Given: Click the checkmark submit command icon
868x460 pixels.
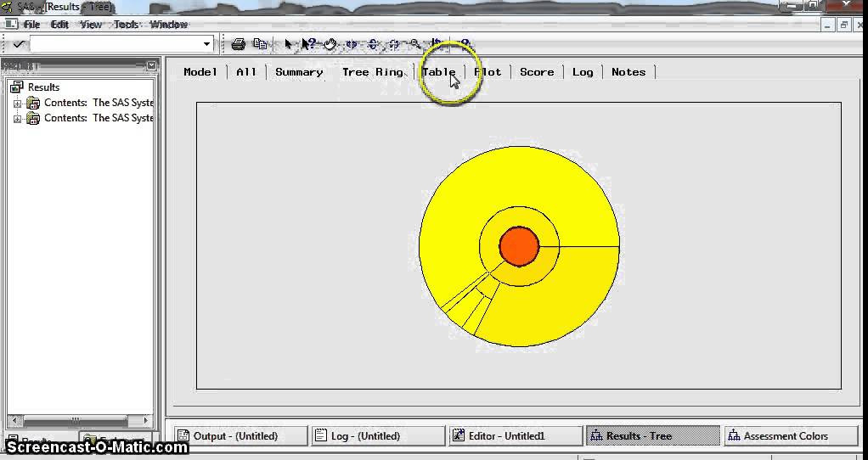Looking at the screenshot, I should (x=19, y=43).
